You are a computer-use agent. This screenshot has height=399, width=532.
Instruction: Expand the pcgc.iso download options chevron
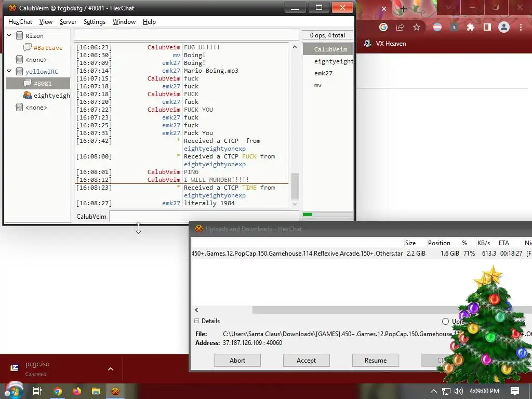(111, 369)
